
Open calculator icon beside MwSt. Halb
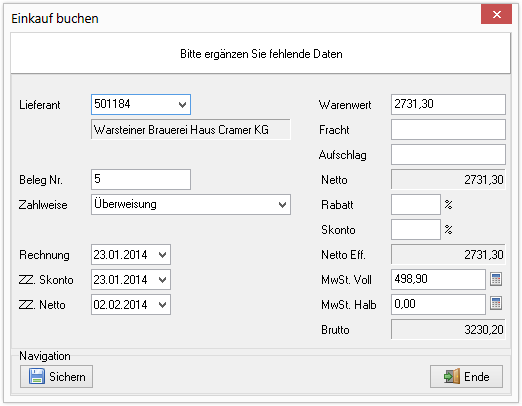pos(496,304)
